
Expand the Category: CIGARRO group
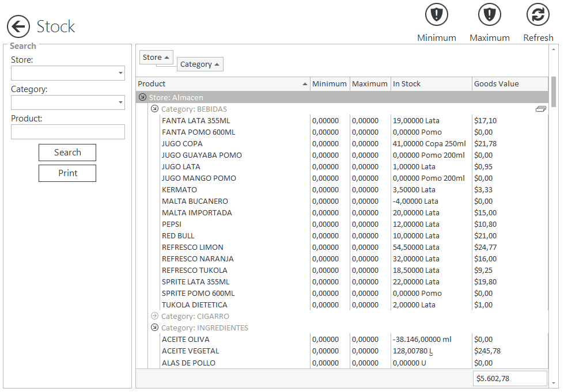tap(154, 316)
